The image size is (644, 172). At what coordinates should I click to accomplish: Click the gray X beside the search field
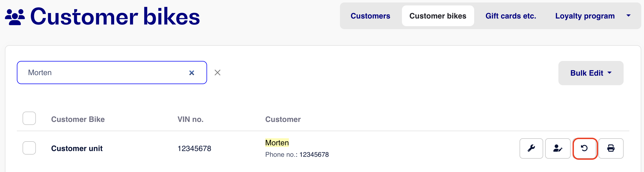(217, 73)
